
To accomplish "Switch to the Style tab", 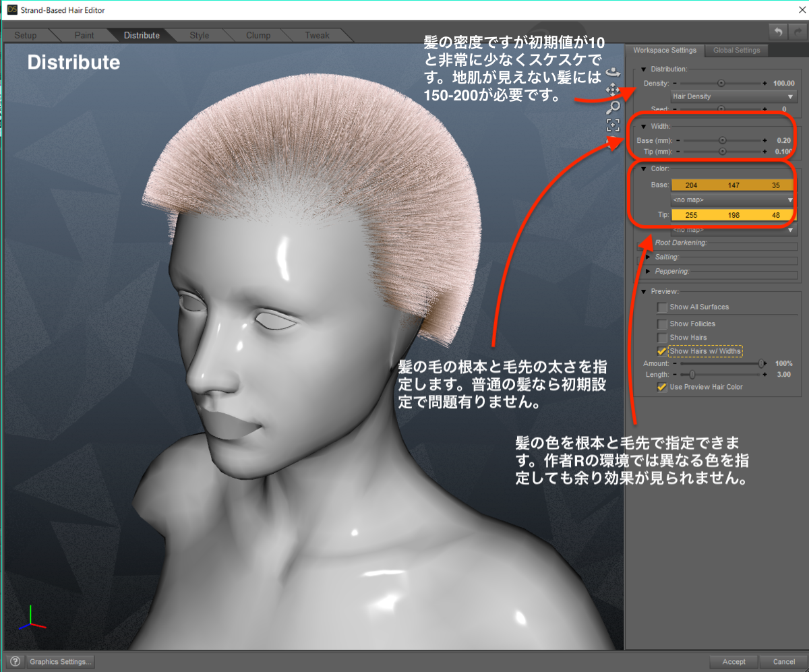I will (200, 35).
